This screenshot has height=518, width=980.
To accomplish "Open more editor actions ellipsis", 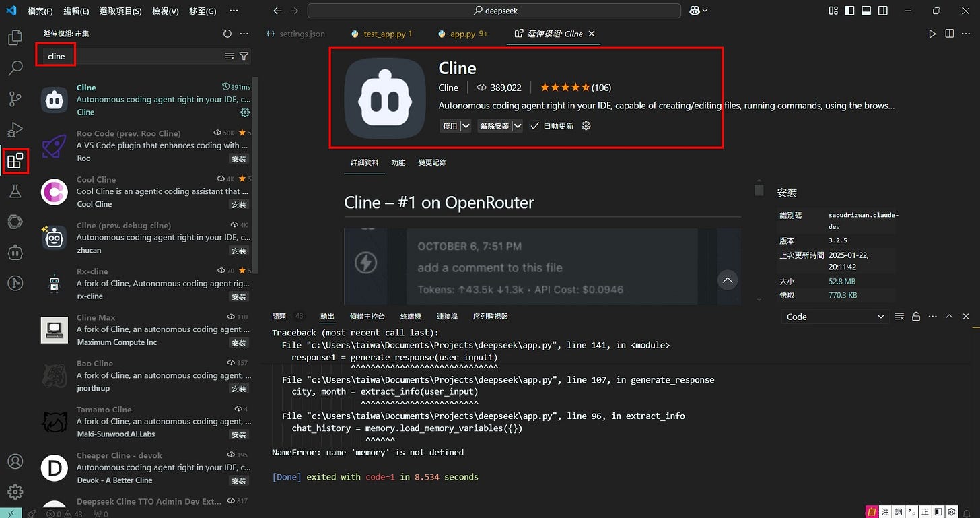I will point(967,34).
